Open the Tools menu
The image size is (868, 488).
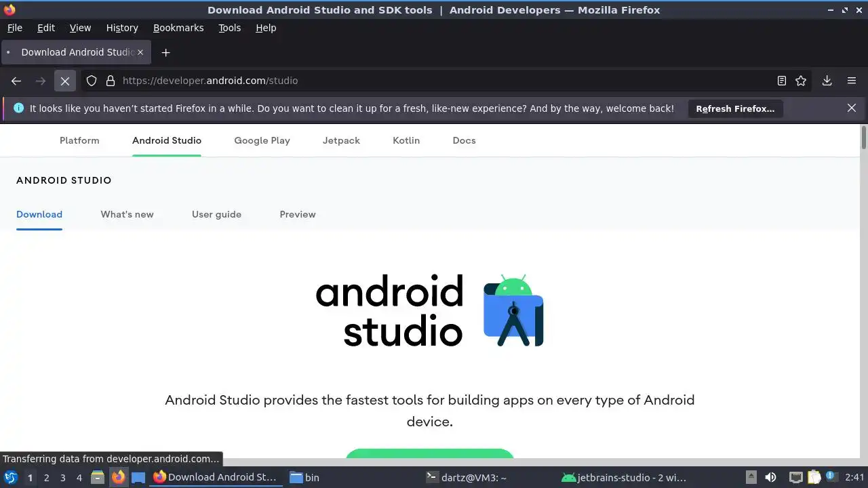click(x=229, y=28)
